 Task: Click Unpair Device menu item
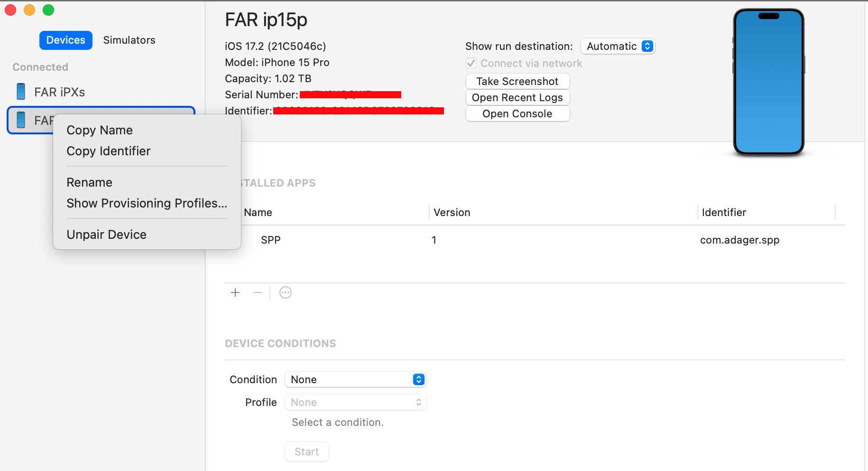click(107, 235)
